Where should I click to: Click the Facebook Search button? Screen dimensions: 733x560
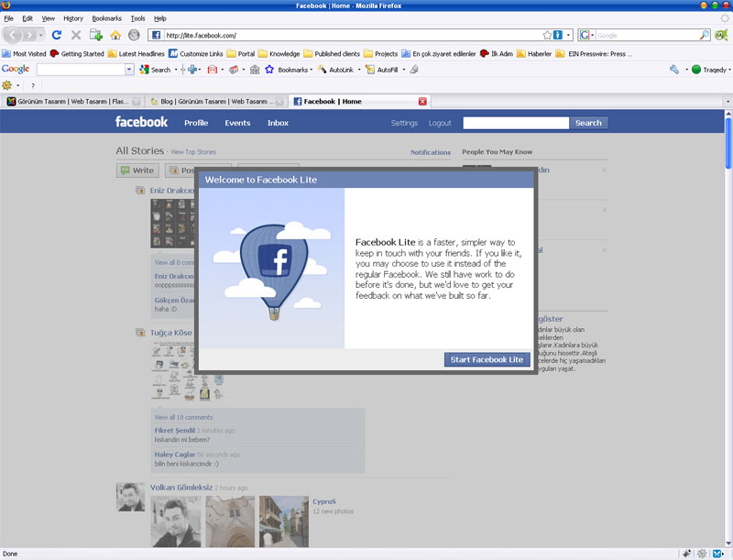tap(588, 123)
